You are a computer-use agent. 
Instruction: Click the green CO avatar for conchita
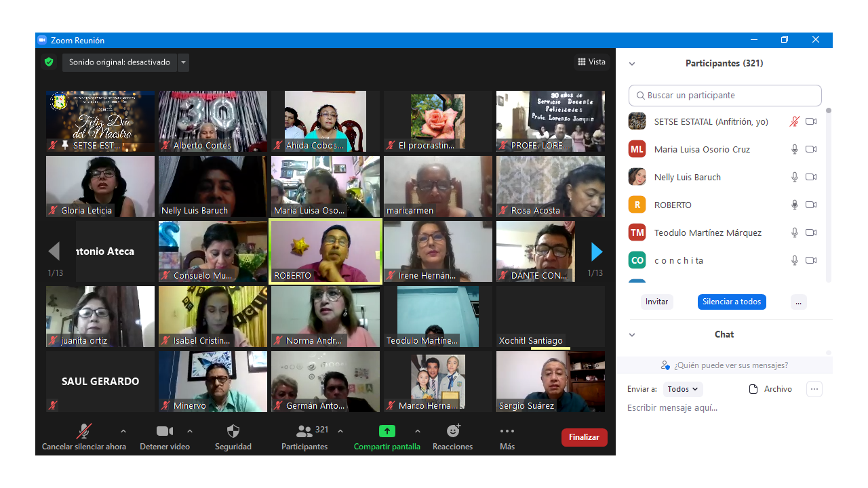pyautogui.click(x=637, y=260)
